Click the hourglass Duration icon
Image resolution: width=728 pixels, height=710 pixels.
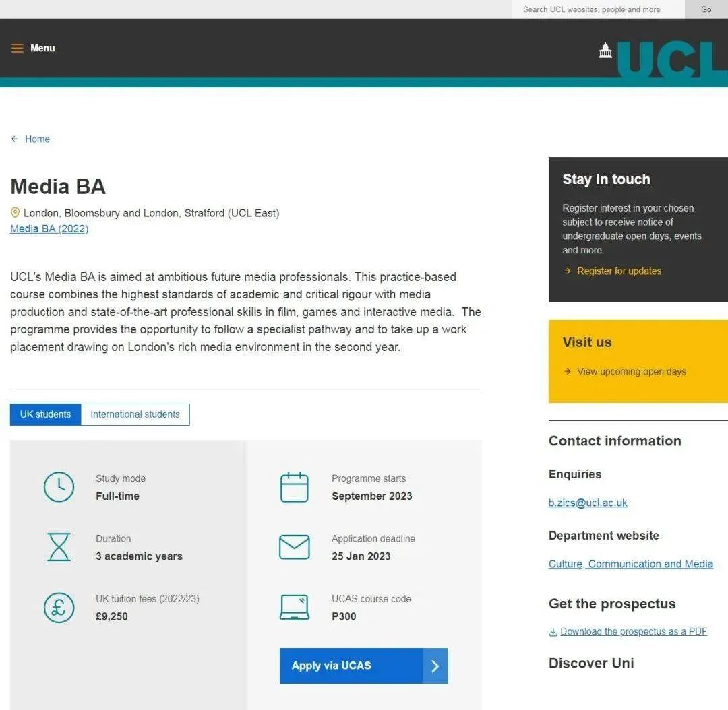point(59,547)
